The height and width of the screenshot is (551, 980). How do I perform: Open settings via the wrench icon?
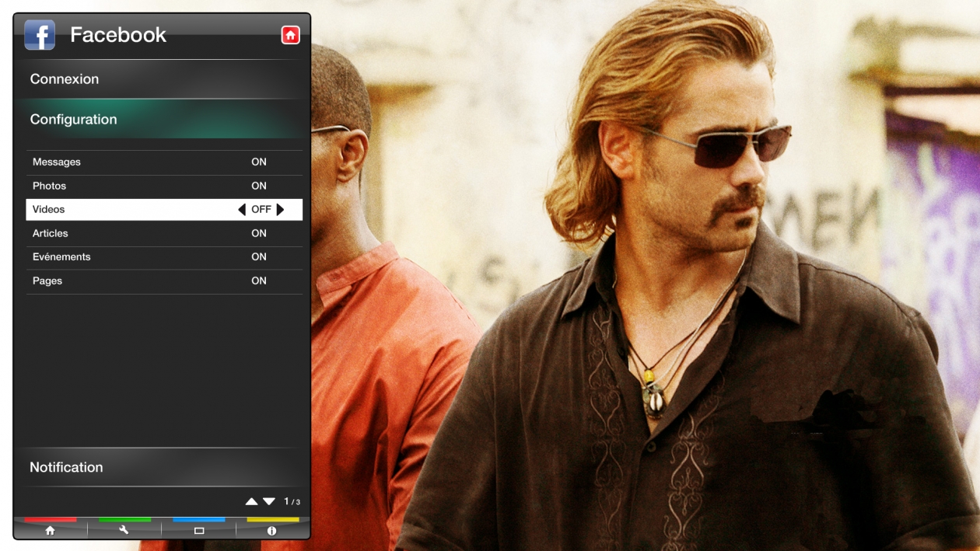(x=124, y=530)
